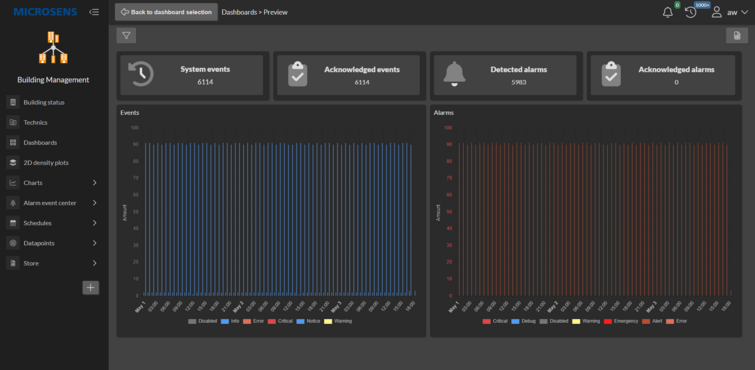755x370 pixels.
Task: Click the Charts sidebar icon
Action: pyautogui.click(x=13, y=183)
